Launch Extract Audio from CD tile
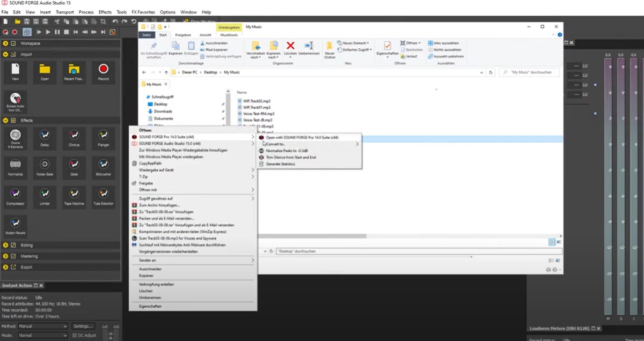Image resolution: width=644 pixels, height=341 pixels. pyautogui.click(x=16, y=101)
